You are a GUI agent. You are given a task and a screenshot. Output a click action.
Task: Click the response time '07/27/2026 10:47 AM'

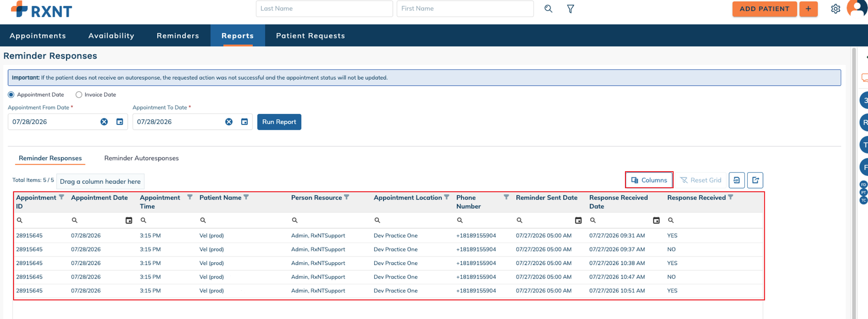pos(617,277)
